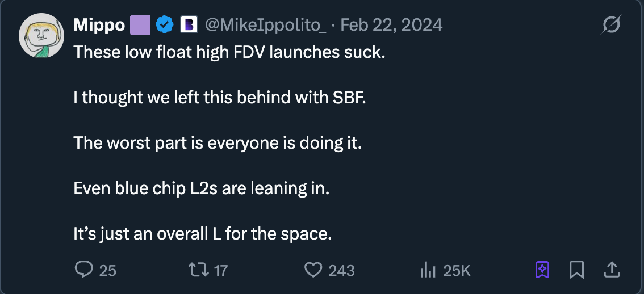Screen dimensions: 644x294
Task: Click the purple square next to Mippo
Action: pos(140,25)
